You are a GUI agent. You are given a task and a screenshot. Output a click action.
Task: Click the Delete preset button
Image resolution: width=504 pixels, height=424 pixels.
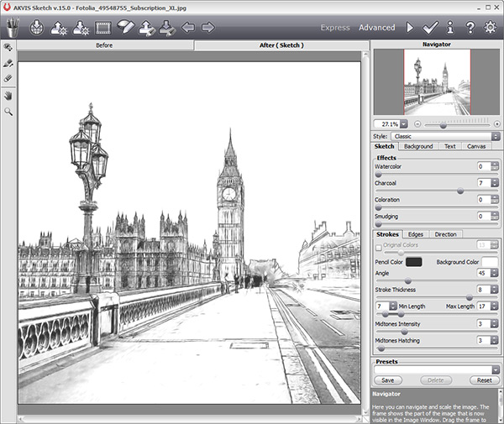pos(436,380)
